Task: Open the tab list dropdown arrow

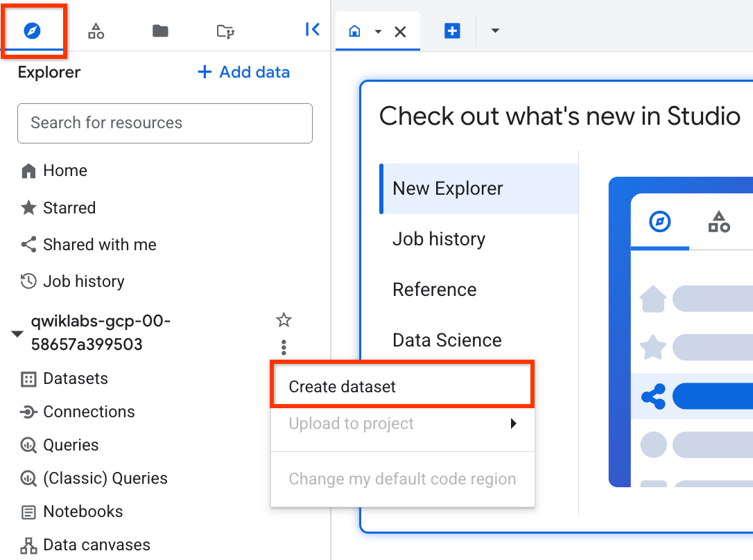Action: (494, 31)
